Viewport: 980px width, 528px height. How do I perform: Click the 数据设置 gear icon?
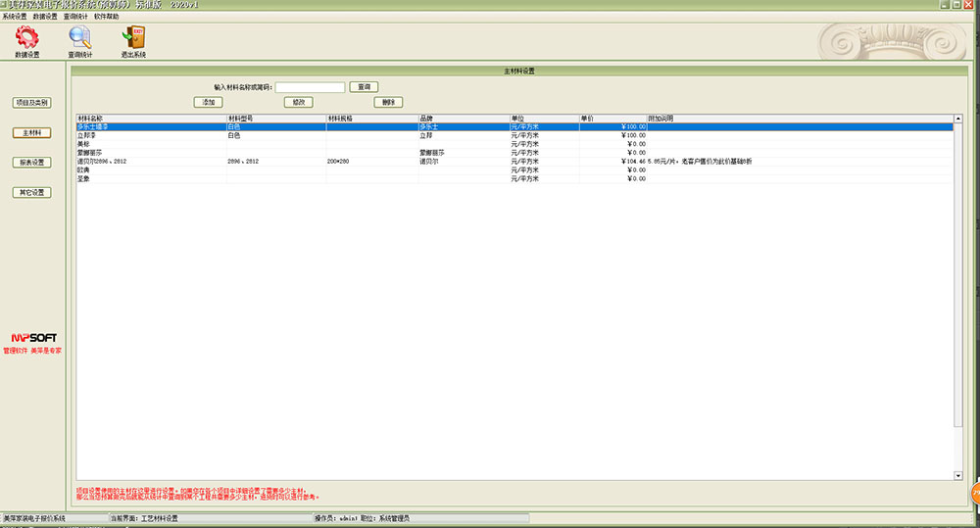pyautogui.click(x=27, y=38)
